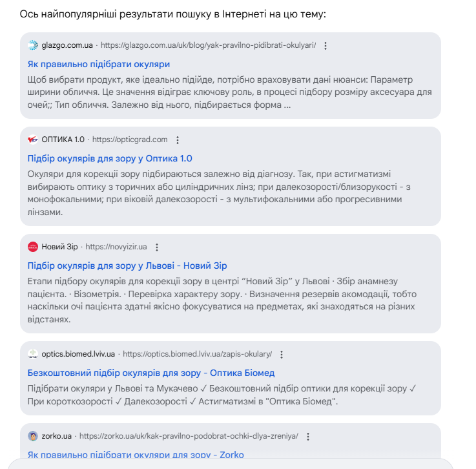This screenshot has width=476, height=469.
Task: Open the three-dot menu beside novyizir.ua
Action: pos(157,247)
